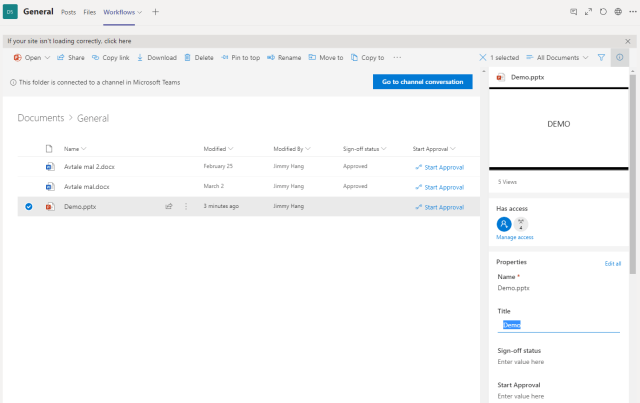Click Go to channel conversation button

pyautogui.click(x=422, y=82)
